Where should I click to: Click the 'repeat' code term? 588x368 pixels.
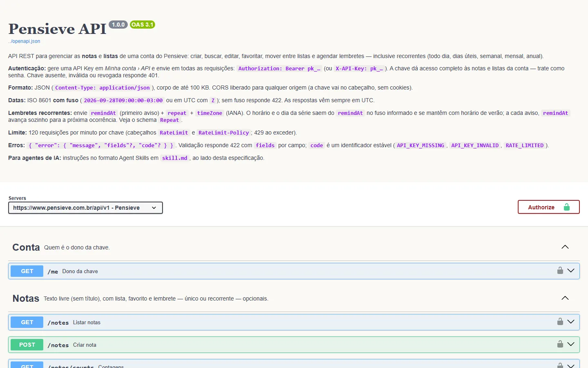177,113
